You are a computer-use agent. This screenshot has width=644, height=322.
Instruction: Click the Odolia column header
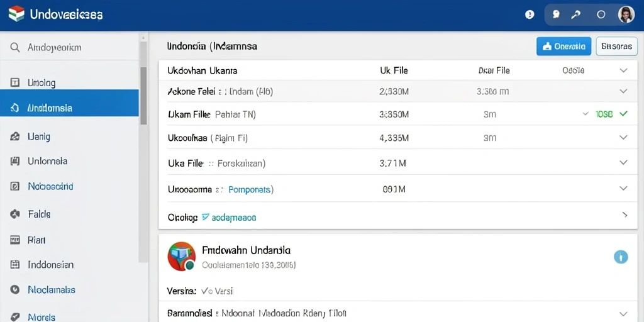coord(573,70)
